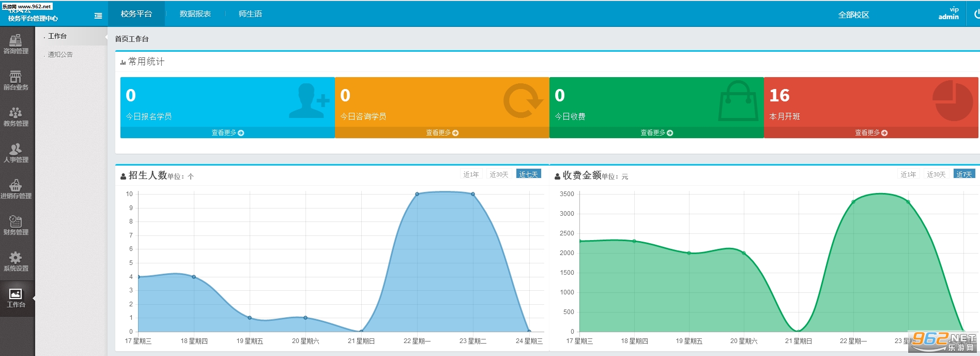Select 近七天 for 招生人数 chart
The width and height of the screenshot is (980, 356).
tap(528, 174)
